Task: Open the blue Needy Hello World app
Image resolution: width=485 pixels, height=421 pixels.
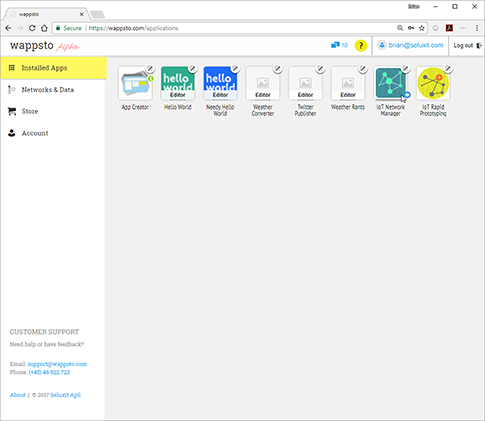Action: (x=220, y=83)
